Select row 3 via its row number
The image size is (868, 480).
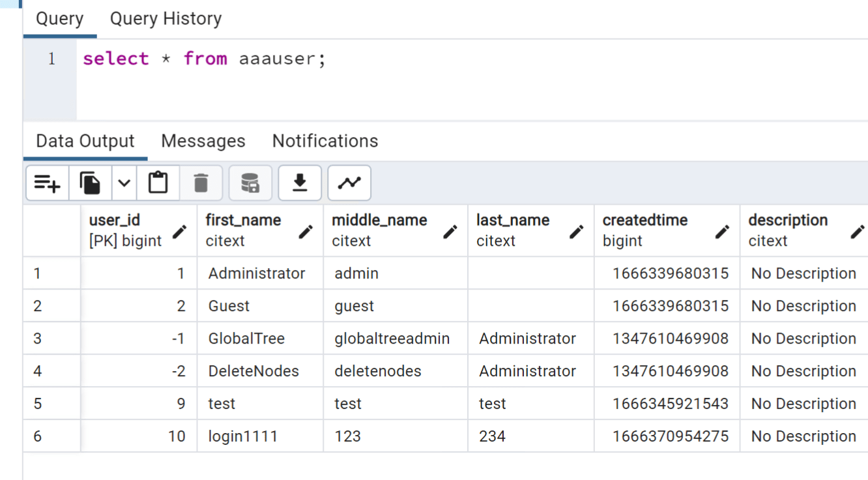(x=38, y=338)
